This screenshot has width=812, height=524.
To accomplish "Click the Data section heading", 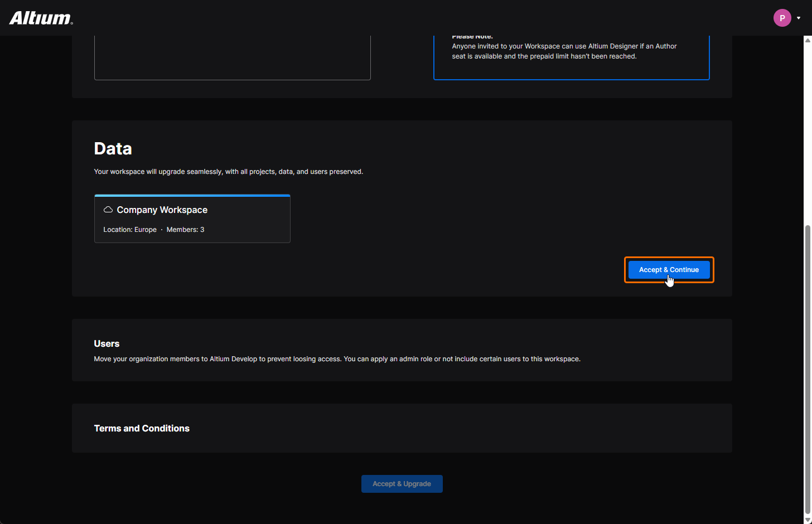I will [x=113, y=149].
